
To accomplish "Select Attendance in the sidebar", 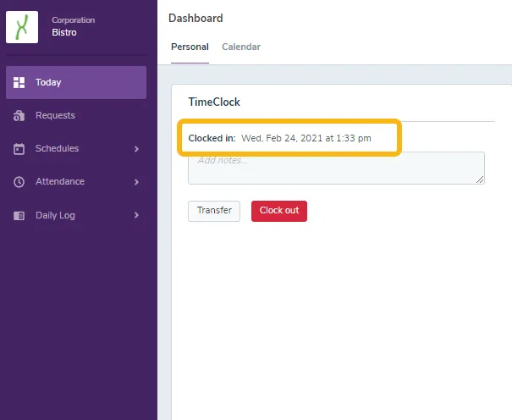I will point(76,182).
